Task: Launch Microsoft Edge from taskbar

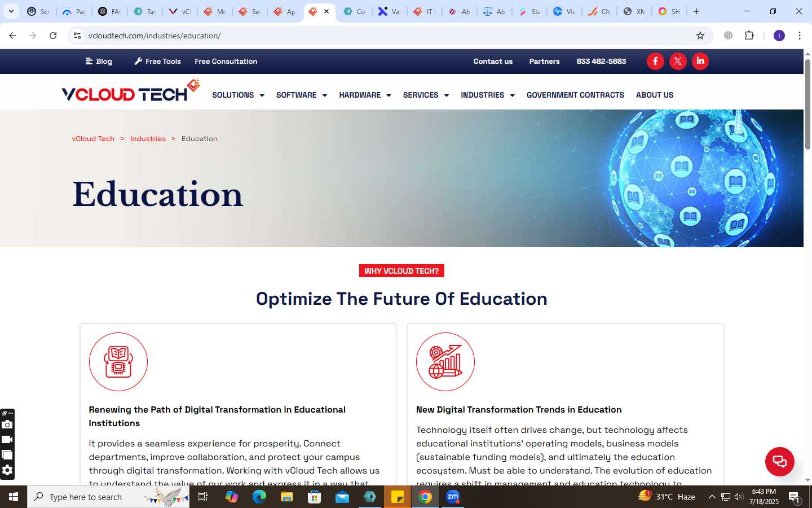Action: coord(259,497)
